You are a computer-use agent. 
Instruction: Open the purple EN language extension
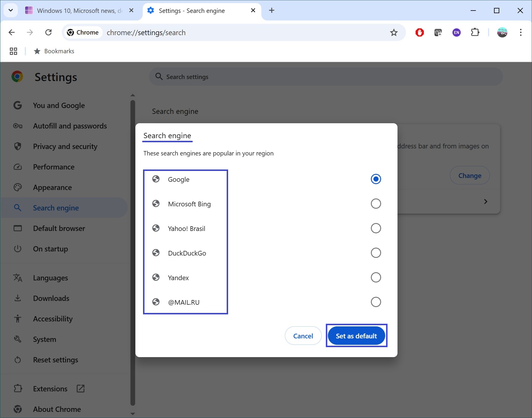point(456,32)
